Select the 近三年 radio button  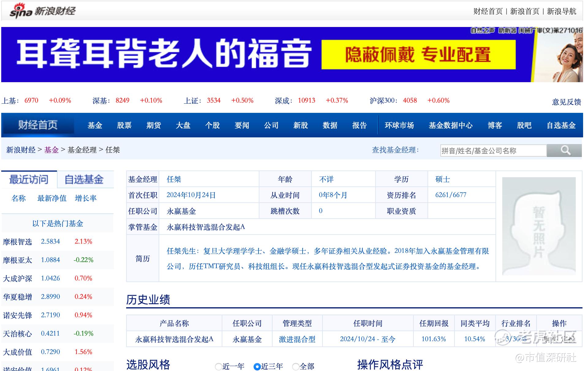click(x=257, y=366)
